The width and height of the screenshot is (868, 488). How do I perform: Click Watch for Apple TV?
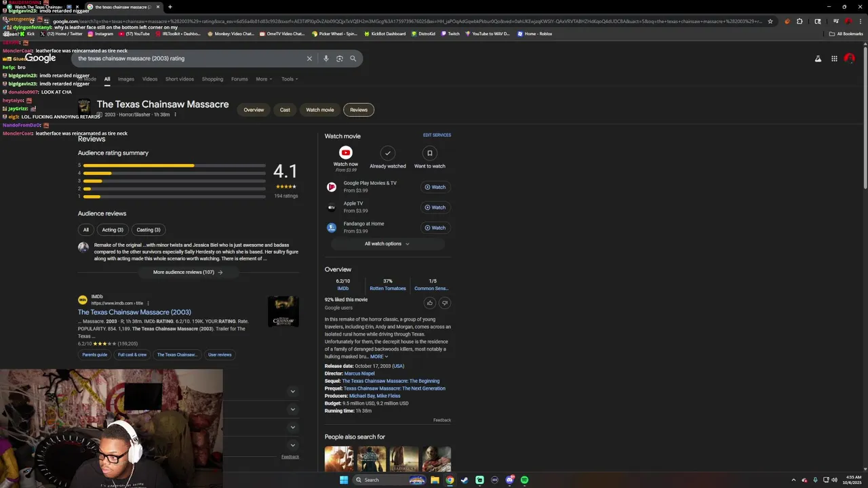[x=435, y=207]
